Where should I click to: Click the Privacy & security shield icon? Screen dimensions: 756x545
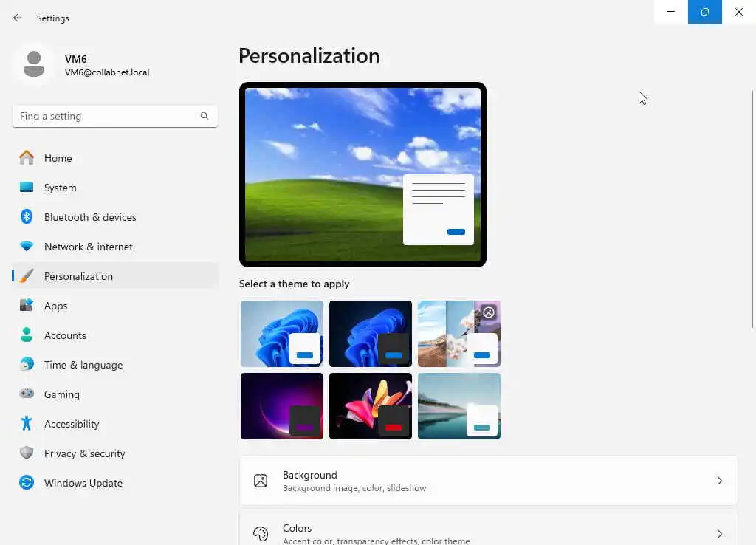[27, 453]
